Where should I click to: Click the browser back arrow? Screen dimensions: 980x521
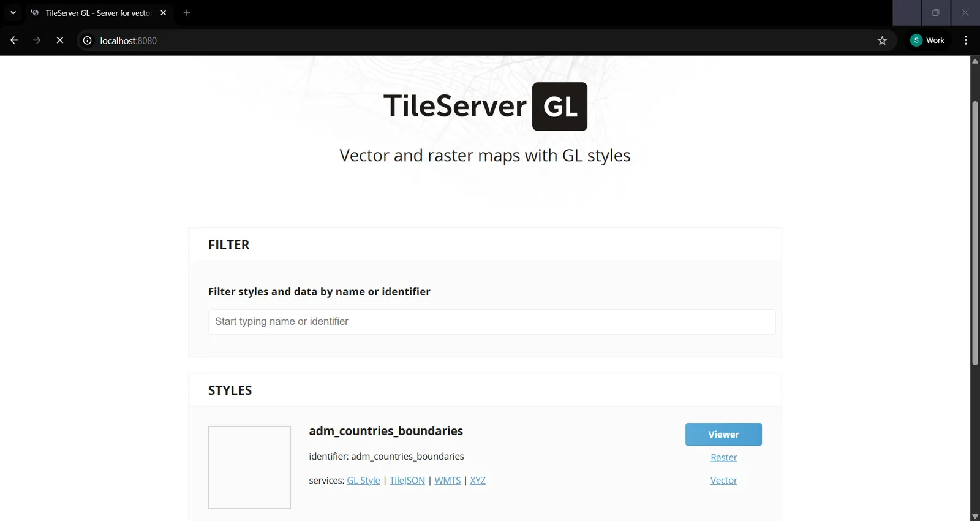point(14,40)
